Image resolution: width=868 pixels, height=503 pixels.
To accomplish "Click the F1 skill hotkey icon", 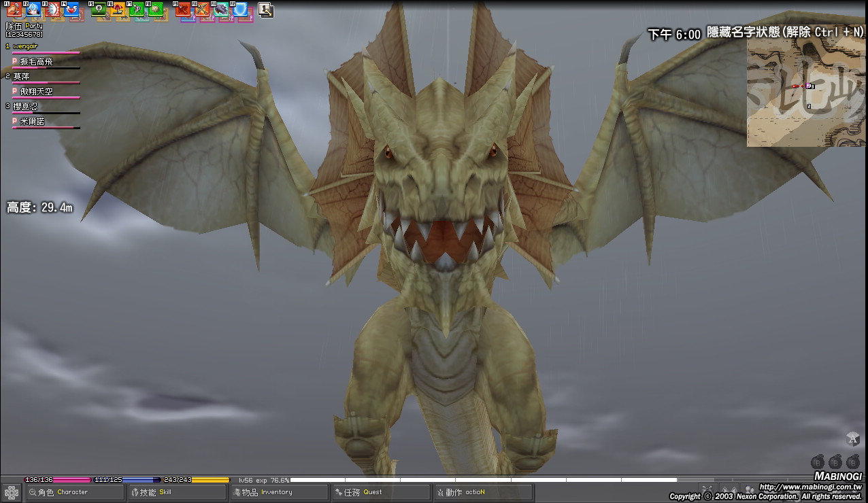I will pos(14,10).
